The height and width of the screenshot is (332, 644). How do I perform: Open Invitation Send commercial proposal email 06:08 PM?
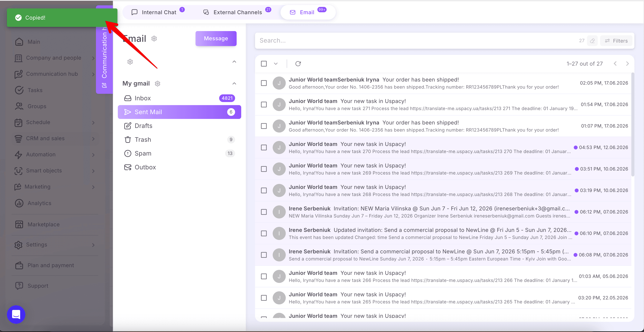click(x=443, y=255)
